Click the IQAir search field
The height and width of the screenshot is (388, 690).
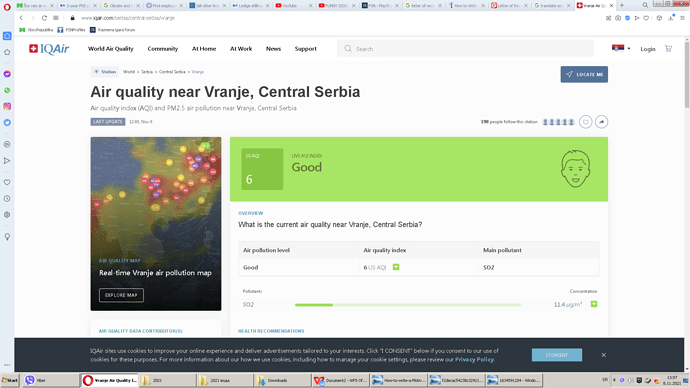point(465,49)
